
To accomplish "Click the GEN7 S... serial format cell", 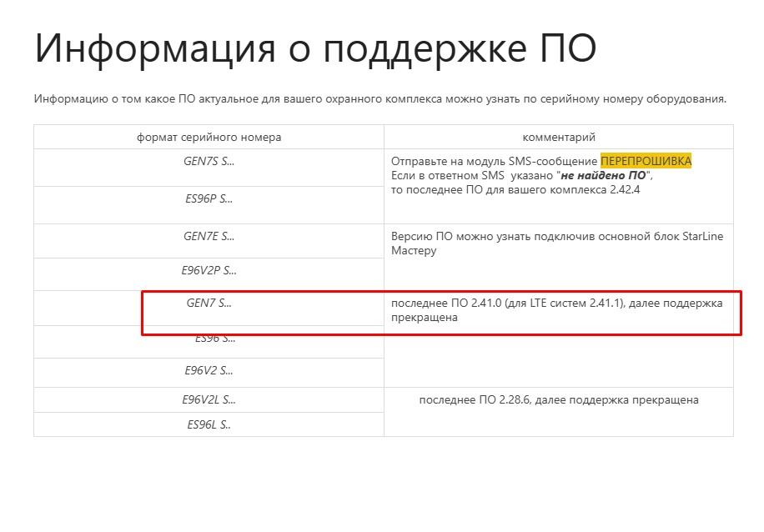I will click(209, 304).
